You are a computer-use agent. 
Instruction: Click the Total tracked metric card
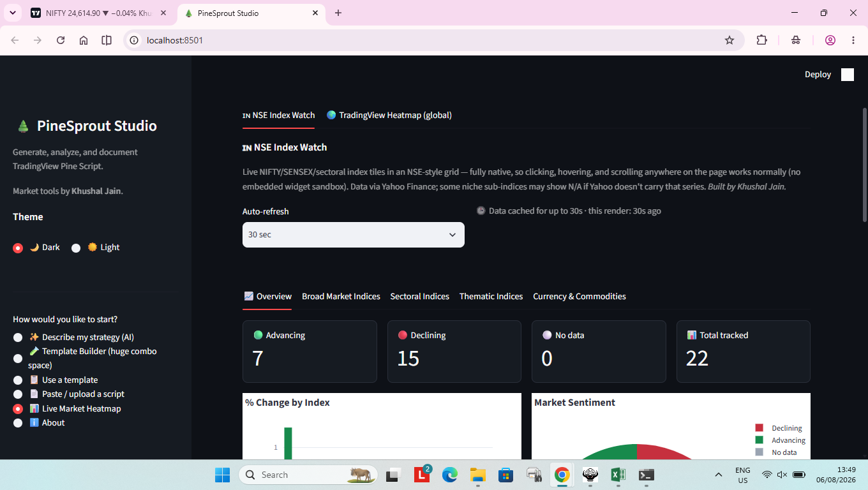(x=744, y=352)
